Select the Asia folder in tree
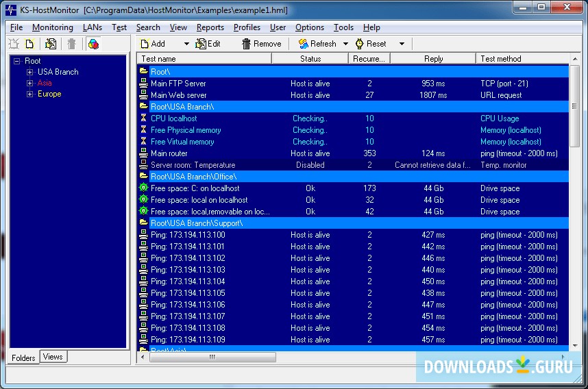The width and height of the screenshot is (588, 389). coord(45,83)
